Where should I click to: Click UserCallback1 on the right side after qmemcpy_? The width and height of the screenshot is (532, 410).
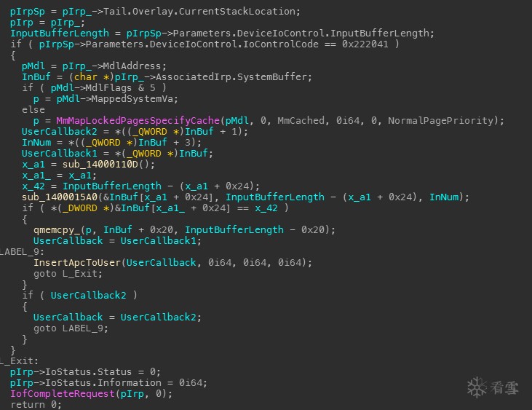tap(158, 241)
